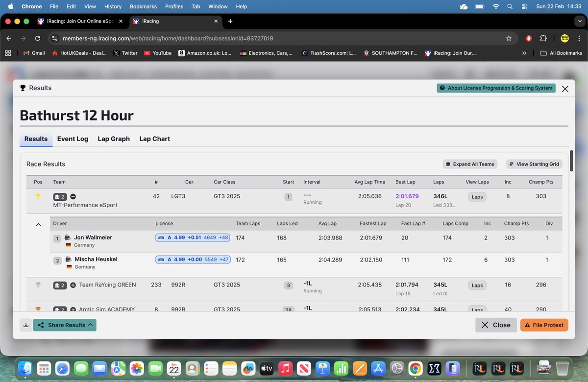Click the purple best lap time 2:01.679

[407, 196]
